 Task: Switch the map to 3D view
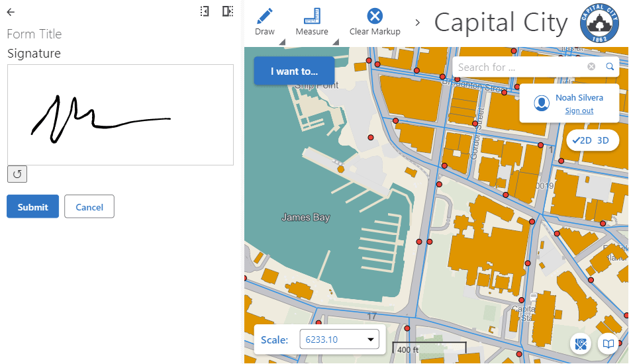pos(603,140)
